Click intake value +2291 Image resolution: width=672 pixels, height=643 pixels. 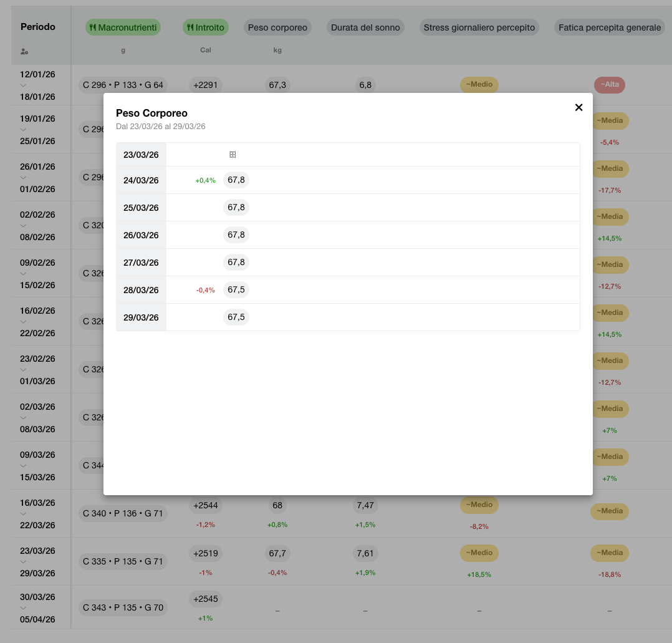coord(205,85)
